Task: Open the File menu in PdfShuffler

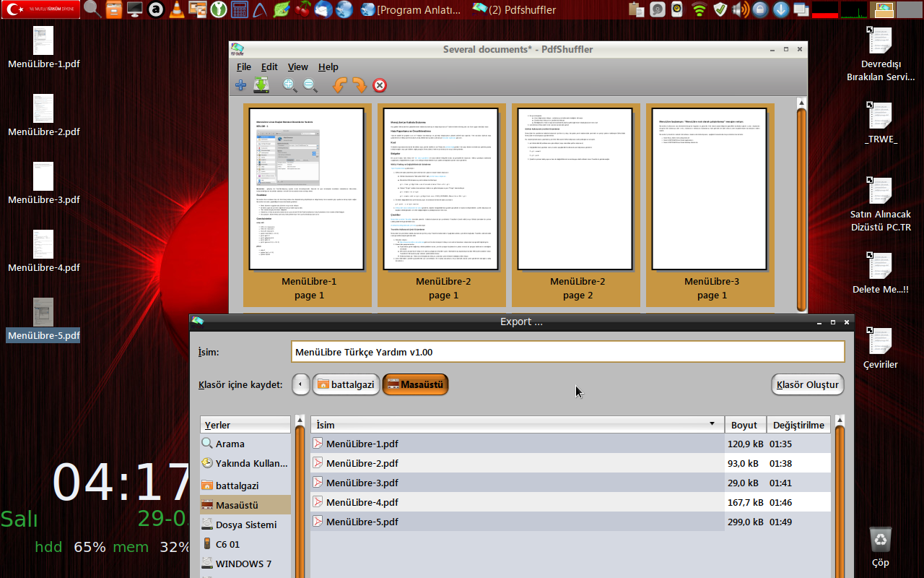Action: (x=244, y=66)
